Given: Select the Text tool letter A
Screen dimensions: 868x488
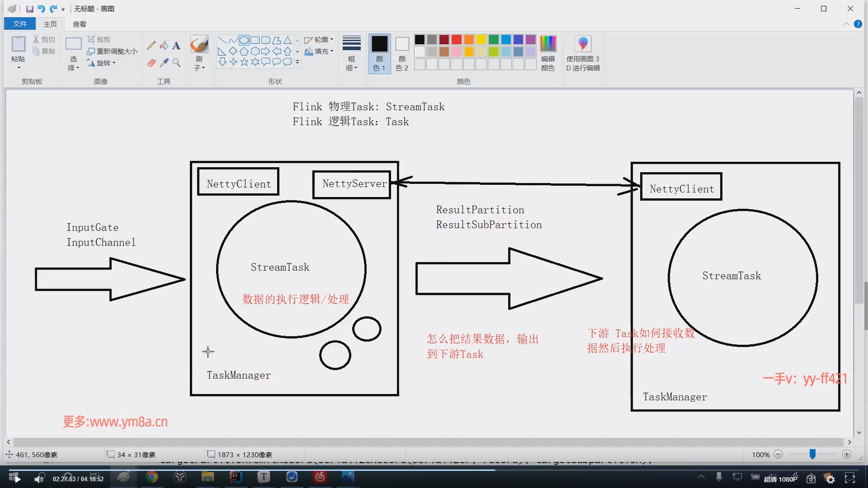Looking at the screenshot, I should 176,45.
